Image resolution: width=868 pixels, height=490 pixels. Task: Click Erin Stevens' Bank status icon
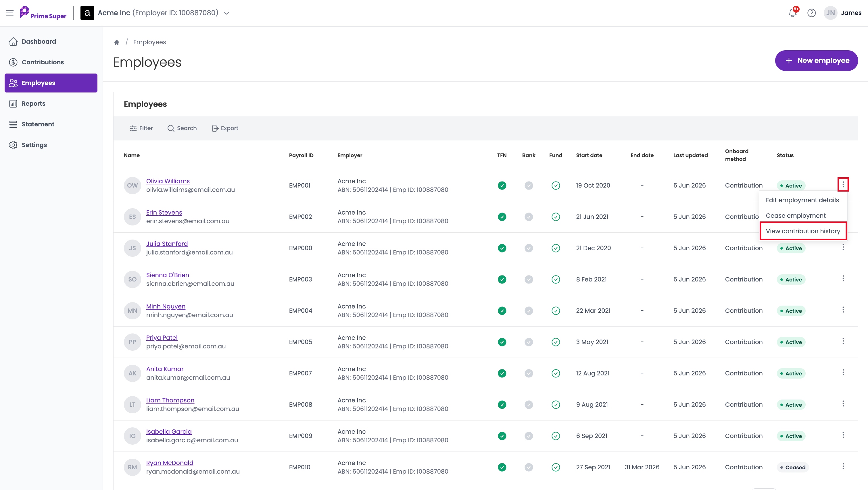(529, 217)
